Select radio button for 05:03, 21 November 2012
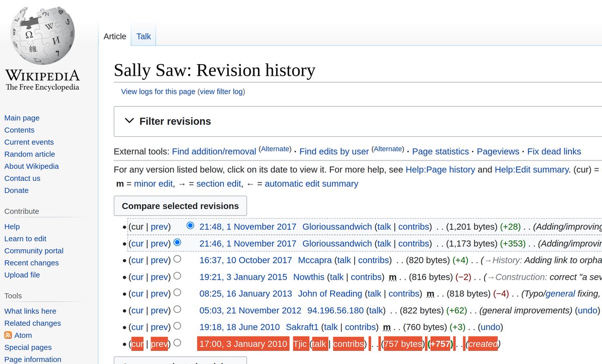Image resolution: width=602 pixels, height=364 pixels. [177, 309]
